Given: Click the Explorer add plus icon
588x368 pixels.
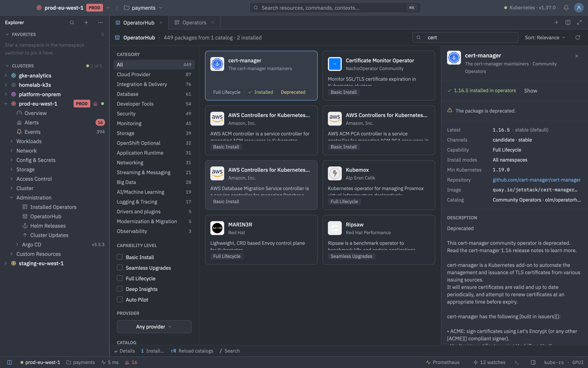Looking at the screenshot, I should point(86,22).
